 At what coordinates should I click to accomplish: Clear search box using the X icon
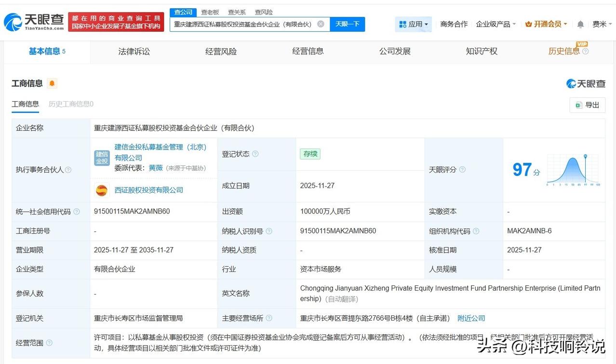[x=321, y=24]
